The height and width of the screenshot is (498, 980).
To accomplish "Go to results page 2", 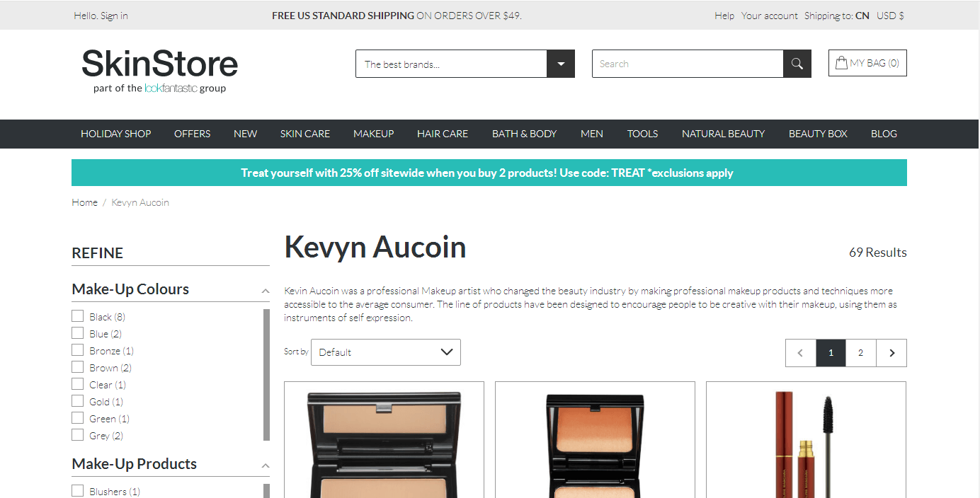I will click(860, 353).
